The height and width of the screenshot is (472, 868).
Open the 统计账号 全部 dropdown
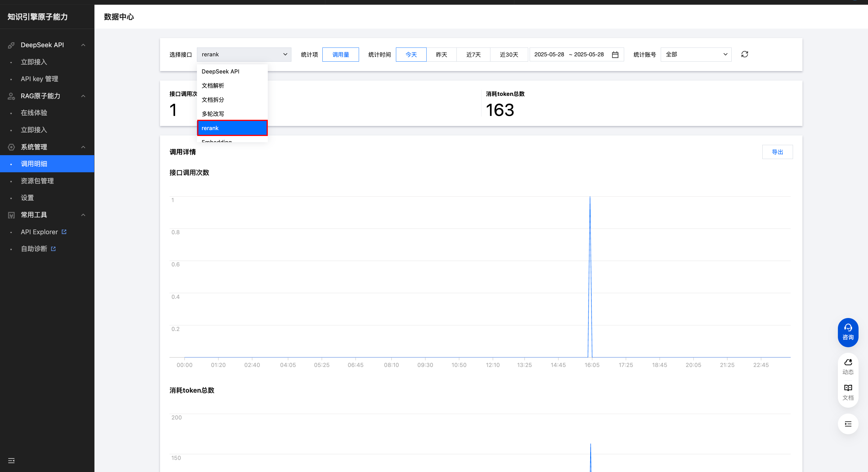[x=696, y=55]
